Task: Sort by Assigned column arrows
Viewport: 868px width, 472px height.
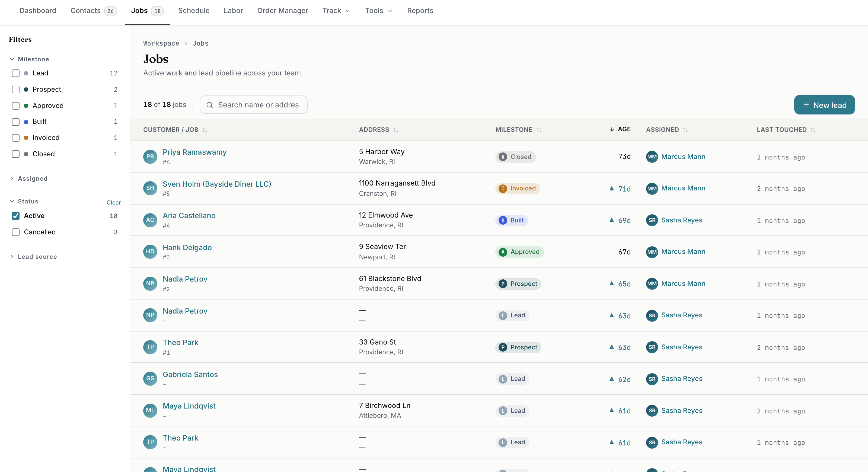Action: click(x=685, y=130)
